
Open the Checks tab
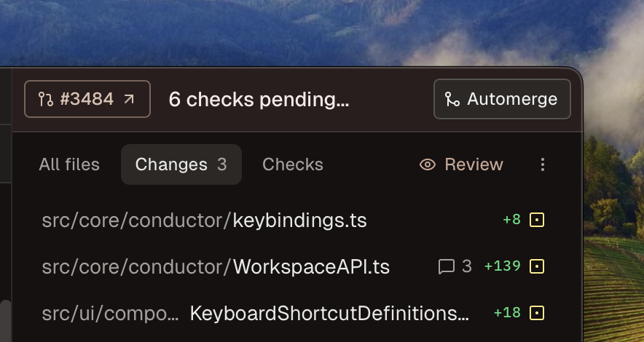pos(292,165)
